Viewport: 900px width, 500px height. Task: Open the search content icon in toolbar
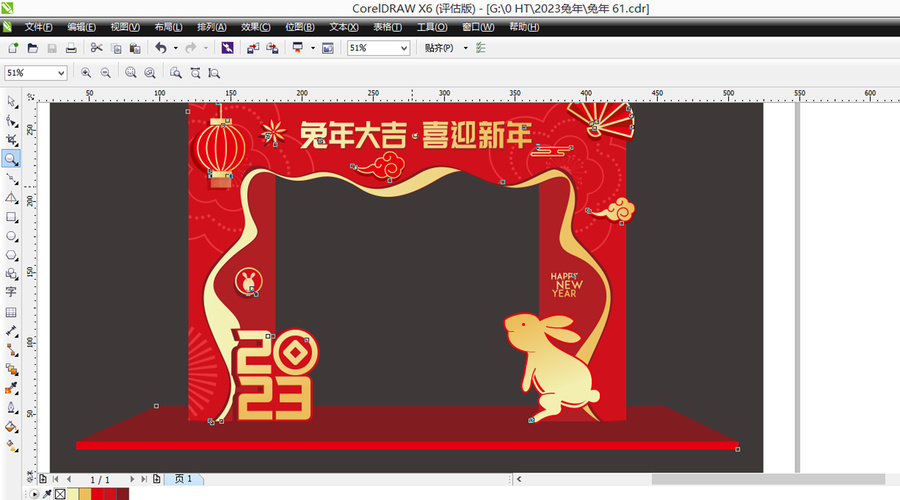point(227,48)
